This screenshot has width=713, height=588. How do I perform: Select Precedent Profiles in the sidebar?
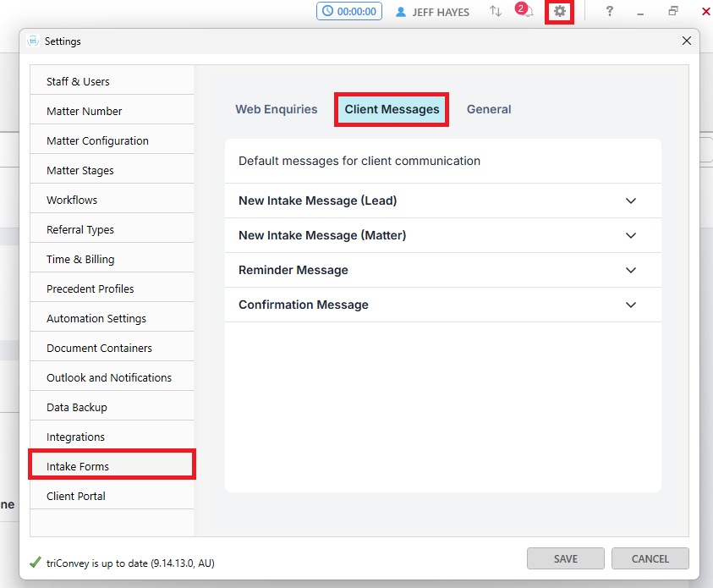(112, 289)
